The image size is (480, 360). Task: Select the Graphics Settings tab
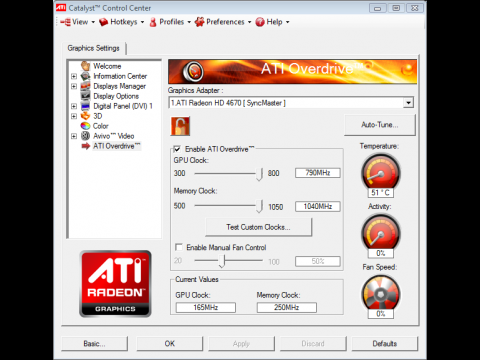[93, 48]
